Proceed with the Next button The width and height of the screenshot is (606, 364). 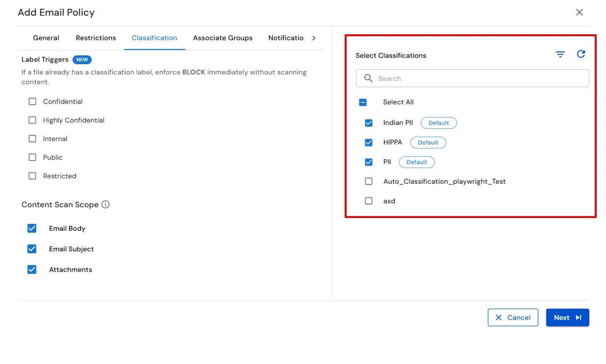click(568, 317)
